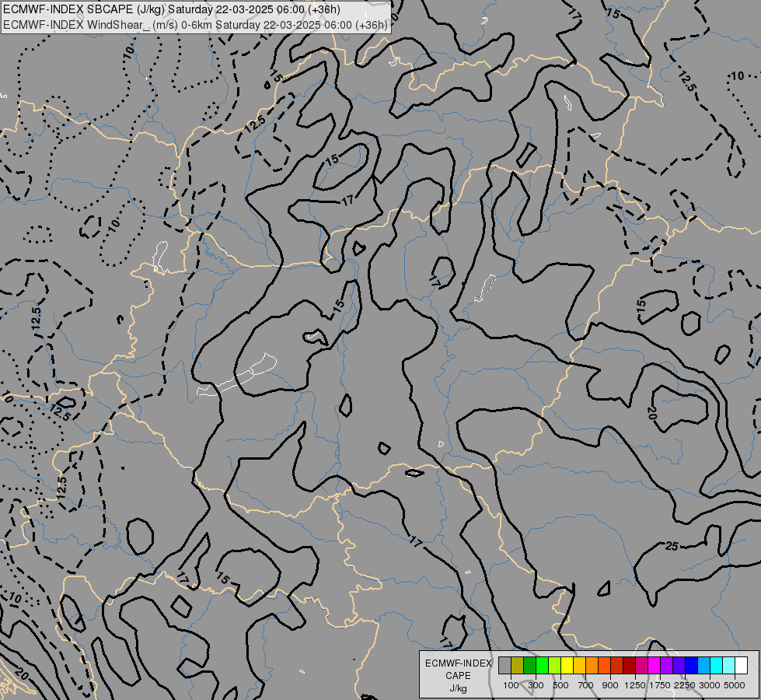Click the legend tick label 3000
This screenshot has height=700, width=761.
click(x=710, y=685)
